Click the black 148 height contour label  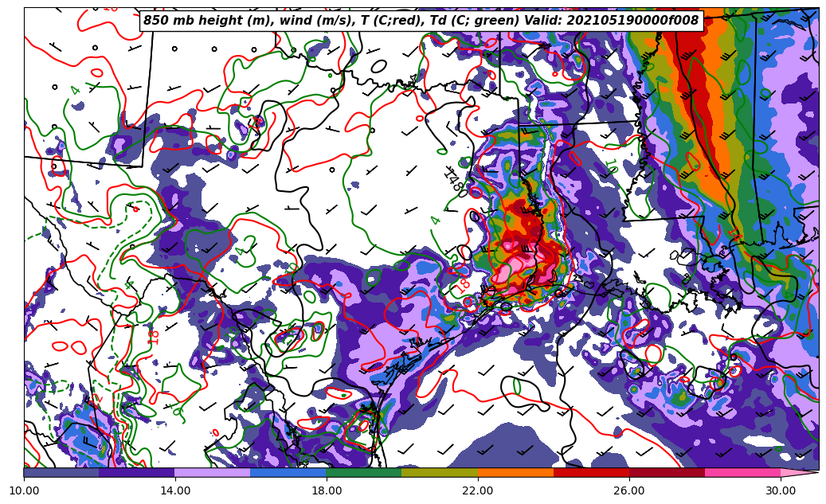(x=453, y=182)
